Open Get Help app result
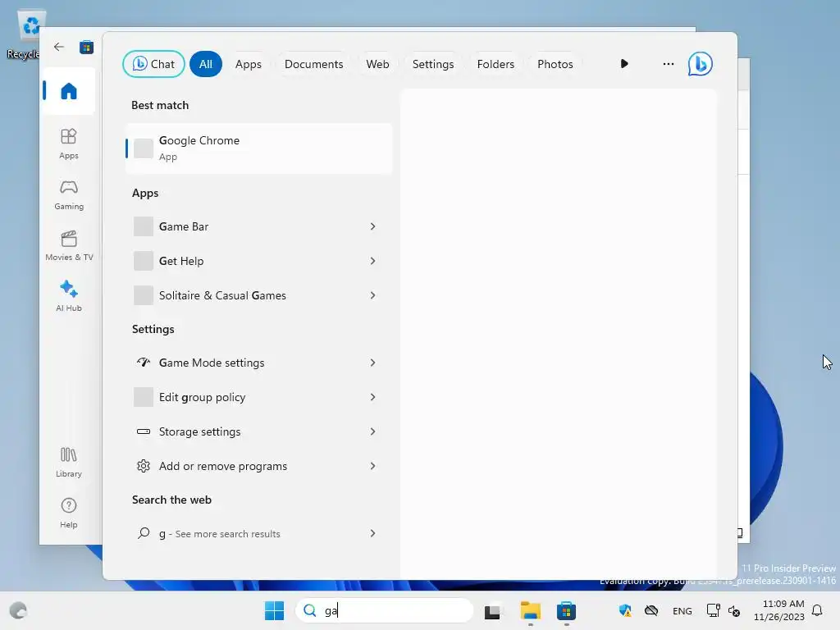The image size is (840, 630). pyautogui.click(x=258, y=261)
